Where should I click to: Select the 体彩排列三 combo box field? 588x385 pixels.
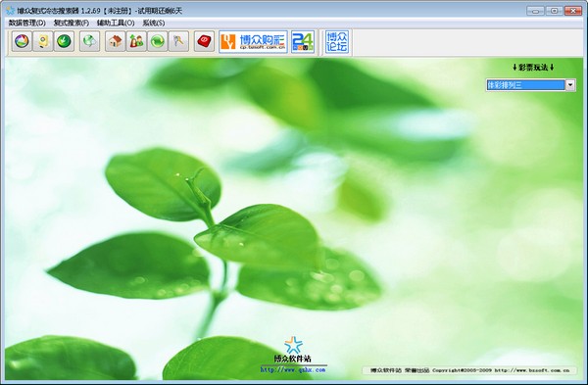pyautogui.click(x=525, y=85)
